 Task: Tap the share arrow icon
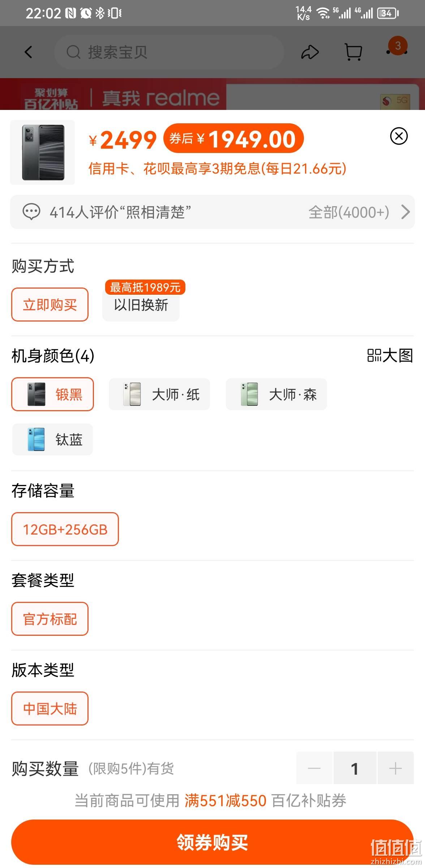tap(310, 52)
